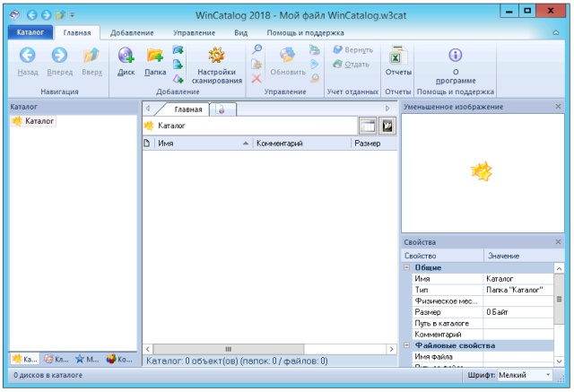
Task: Click the Каталог path bar above file list
Action: tap(250, 126)
